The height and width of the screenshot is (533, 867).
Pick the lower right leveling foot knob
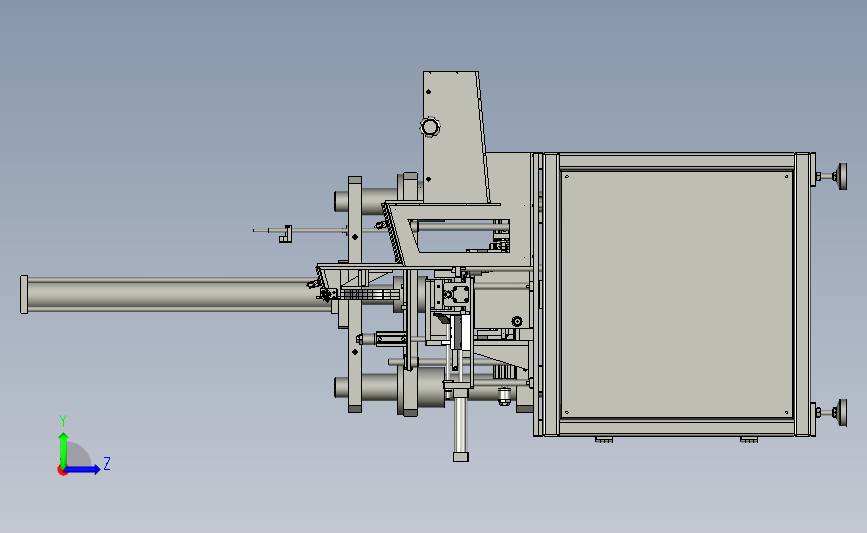(842, 412)
